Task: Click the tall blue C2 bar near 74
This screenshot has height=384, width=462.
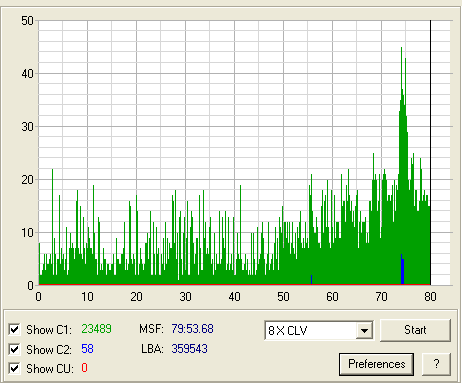Action: pos(402,269)
